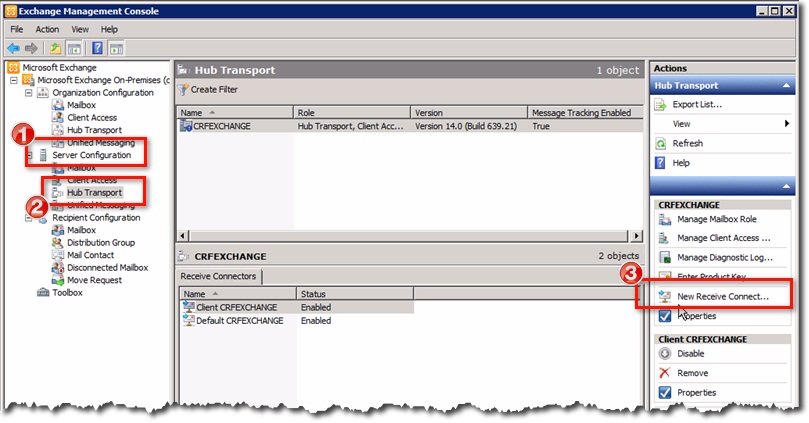Collapse the blue section below Help in Actions
The width and height of the screenshot is (809, 423).
786,186
